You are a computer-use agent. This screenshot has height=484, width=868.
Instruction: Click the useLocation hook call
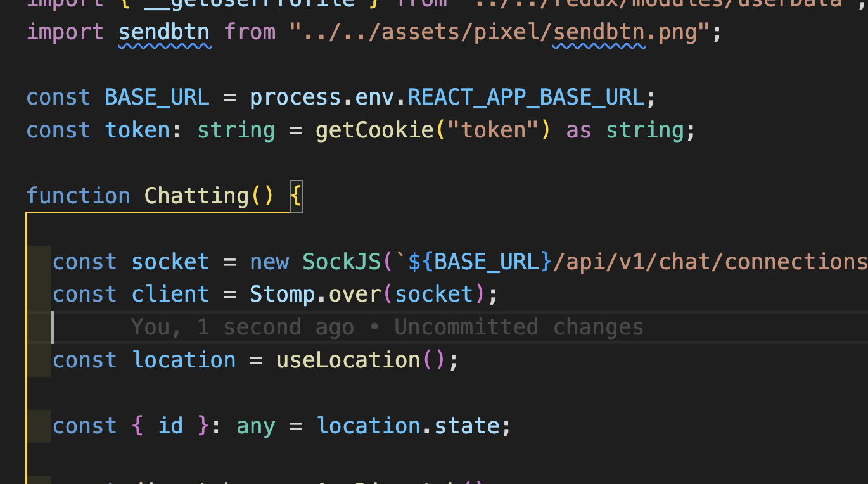[x=348, y=360]
